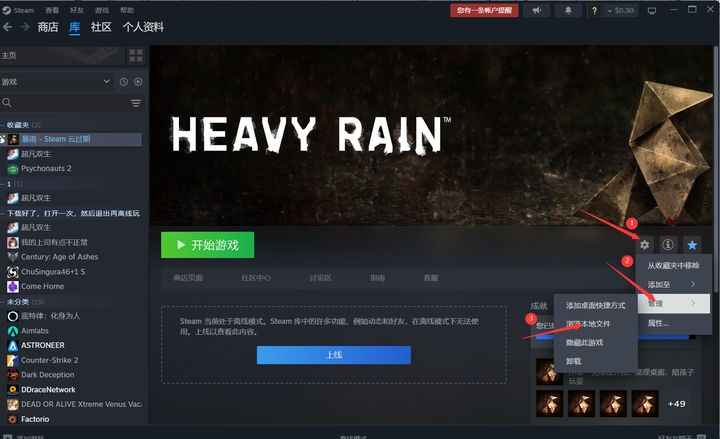Select the Counter-Strike 2 icon
720x439 pixels.
(x=13, y=360)
